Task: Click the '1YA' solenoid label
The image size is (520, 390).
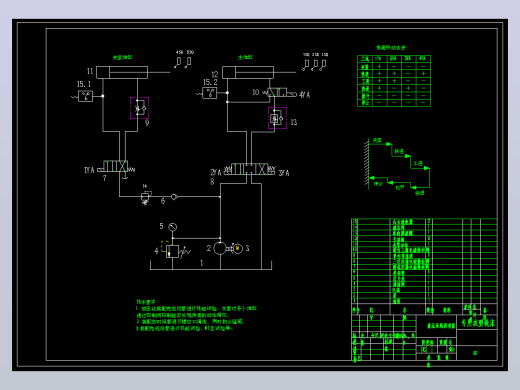Action: tap(89, 170)
